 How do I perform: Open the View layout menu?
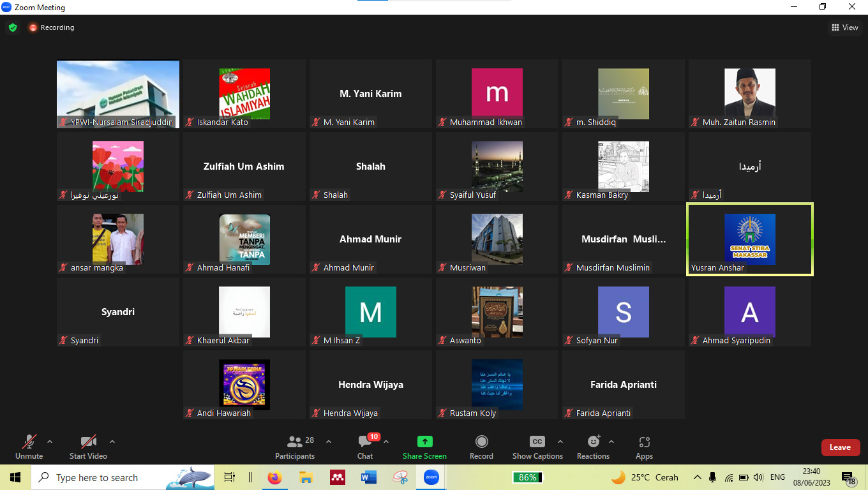pos(844,27)
